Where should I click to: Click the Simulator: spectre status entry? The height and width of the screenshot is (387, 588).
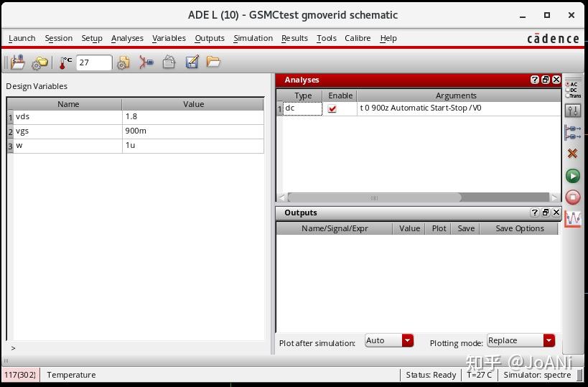(537, 375)
